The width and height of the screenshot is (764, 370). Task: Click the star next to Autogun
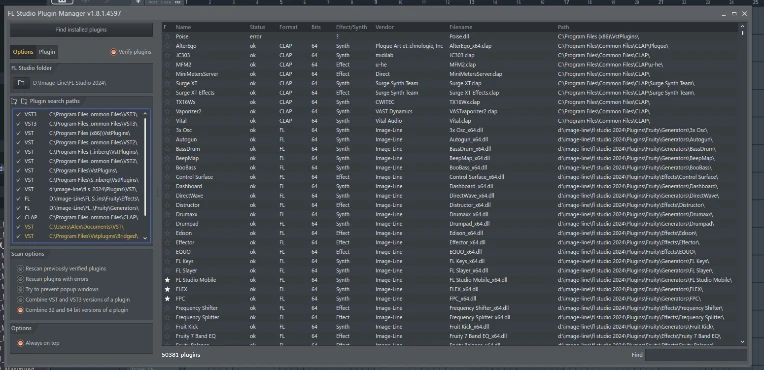[168, 139]
